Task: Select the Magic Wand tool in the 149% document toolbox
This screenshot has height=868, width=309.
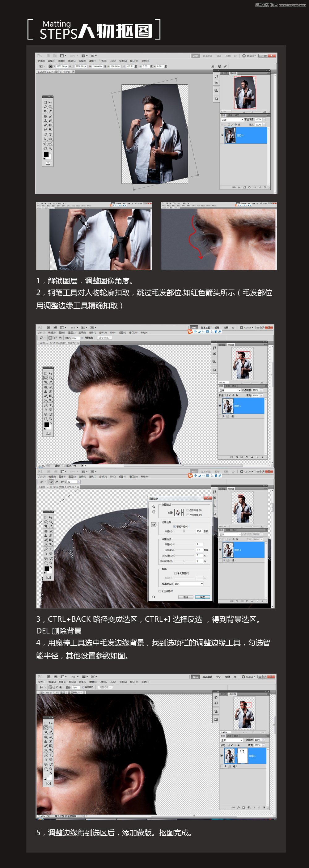Action: [51, 522]
